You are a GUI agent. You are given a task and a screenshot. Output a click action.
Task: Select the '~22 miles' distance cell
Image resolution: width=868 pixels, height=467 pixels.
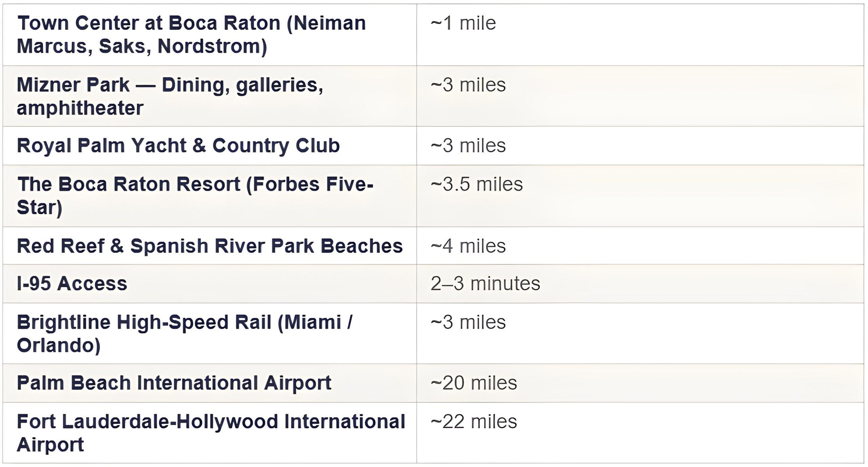474,422
